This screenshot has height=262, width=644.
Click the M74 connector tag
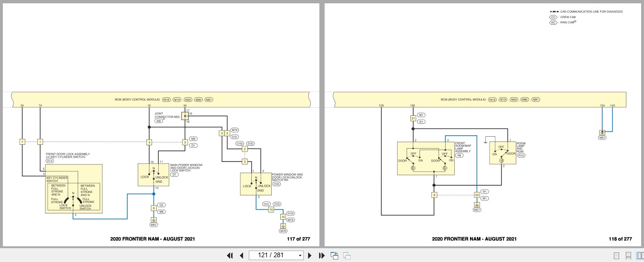(x=235, y=130)
